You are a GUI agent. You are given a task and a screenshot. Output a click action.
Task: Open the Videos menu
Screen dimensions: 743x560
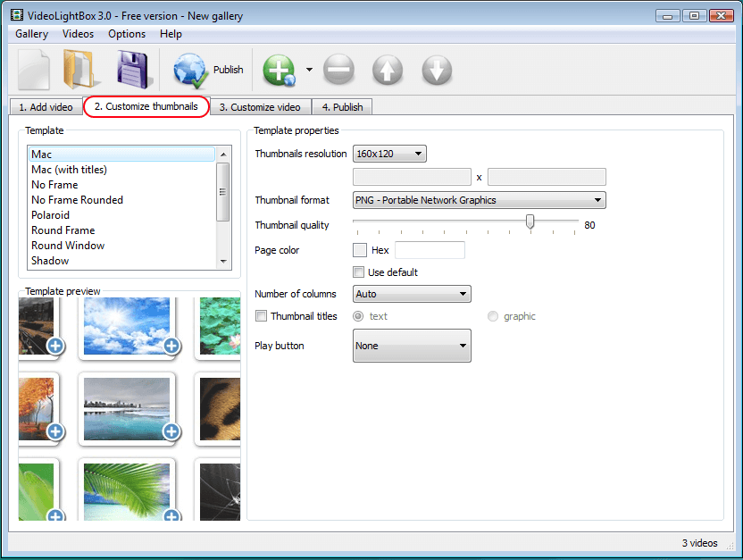pos(79,34)
